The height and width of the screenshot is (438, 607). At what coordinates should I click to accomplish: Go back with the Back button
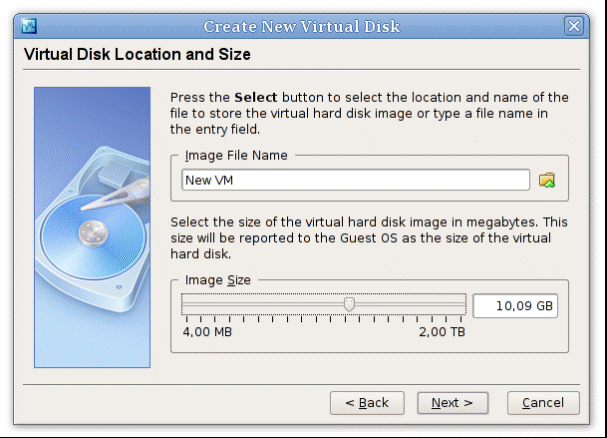[367, 403]
